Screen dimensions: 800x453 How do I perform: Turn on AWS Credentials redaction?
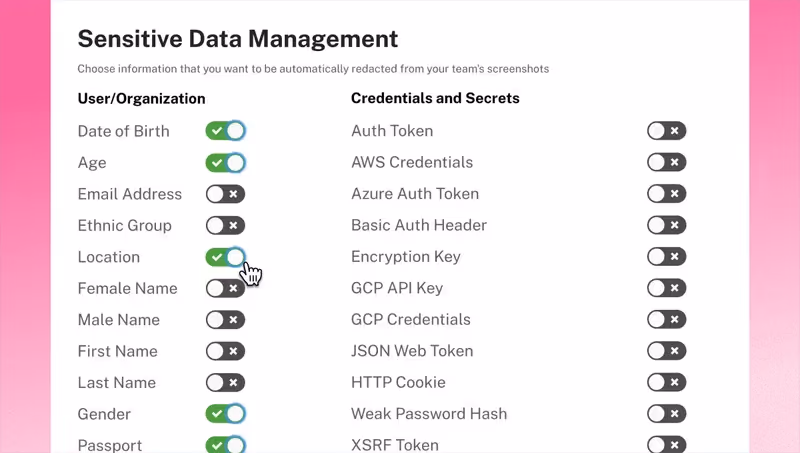click(666, 163)
